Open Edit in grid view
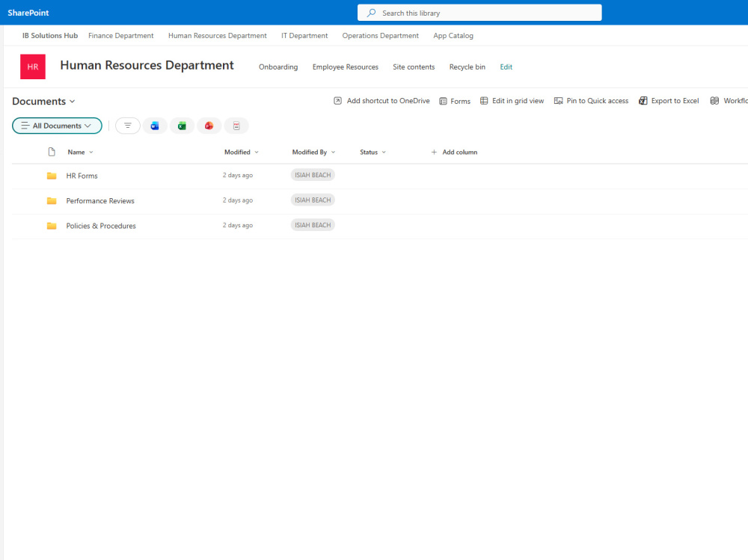This screenshot has height=560, width=748. click(x=512, y=101)
